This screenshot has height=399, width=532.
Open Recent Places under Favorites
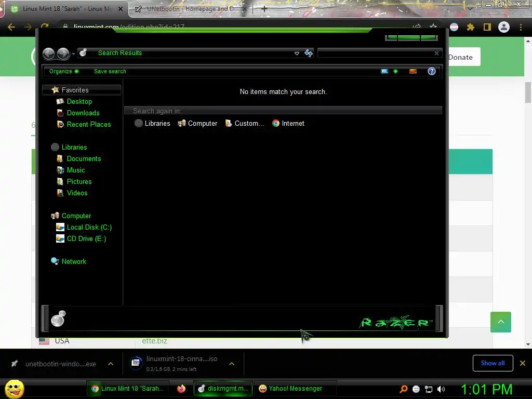89,125
